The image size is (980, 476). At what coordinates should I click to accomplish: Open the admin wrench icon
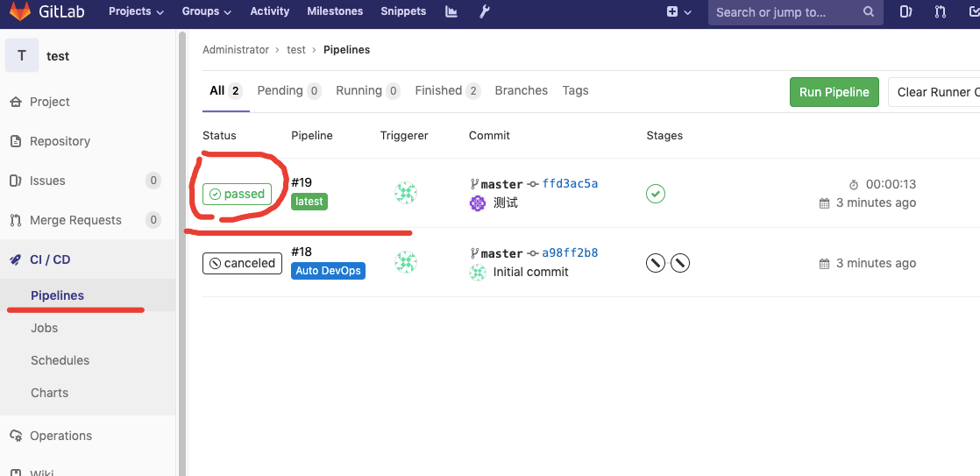click(x=485, y=12)
